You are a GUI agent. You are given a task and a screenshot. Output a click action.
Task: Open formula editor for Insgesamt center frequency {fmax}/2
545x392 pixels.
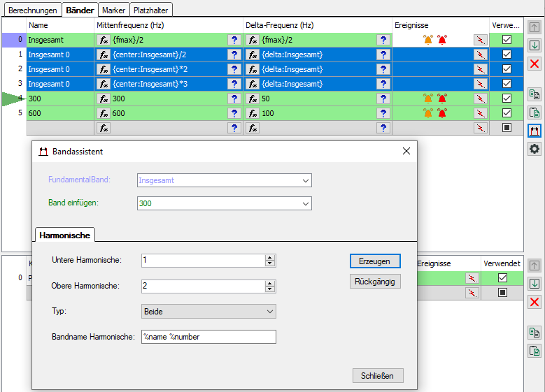104,40
